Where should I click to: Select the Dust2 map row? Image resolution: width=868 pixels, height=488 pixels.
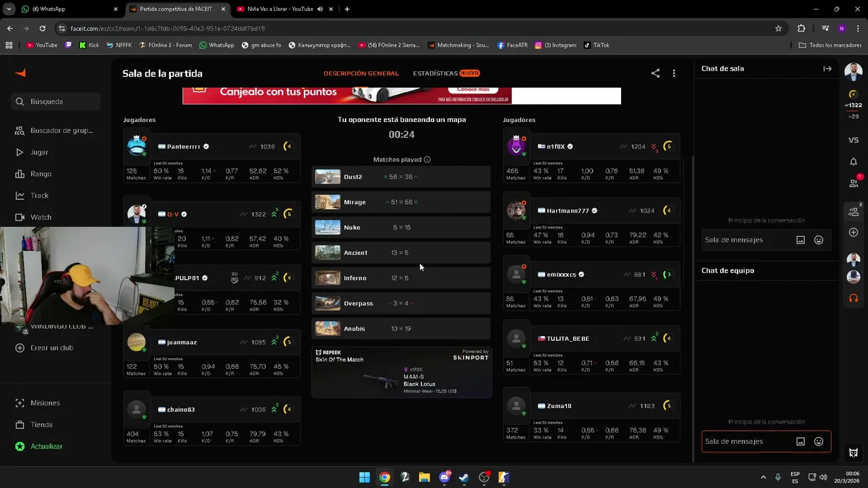click(401, 177)
